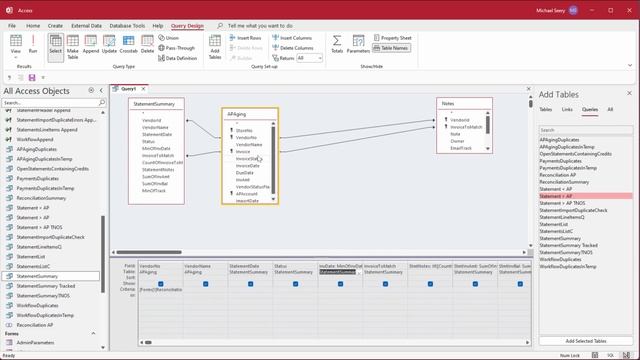Change query type to Append
Screen dimensions: 640x360
coord(91,44)
